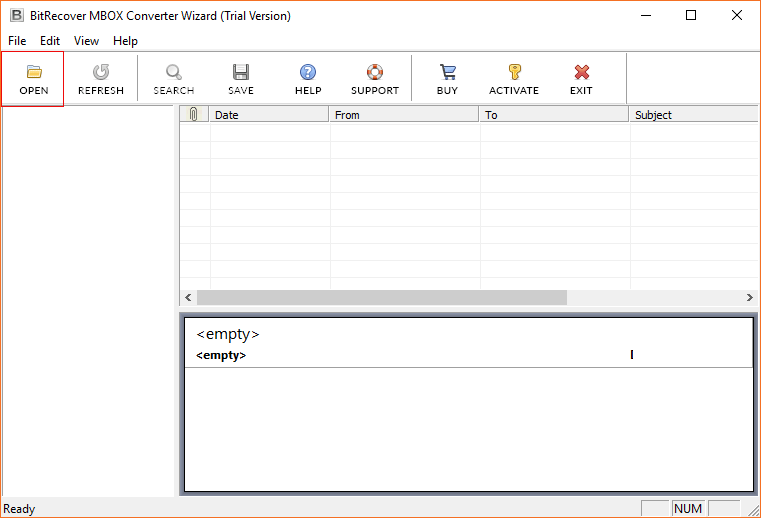Viewport: 761px width, 518px height.
Task: Close the MBOX Converter Wizard window
Action: tap(737, 16)
